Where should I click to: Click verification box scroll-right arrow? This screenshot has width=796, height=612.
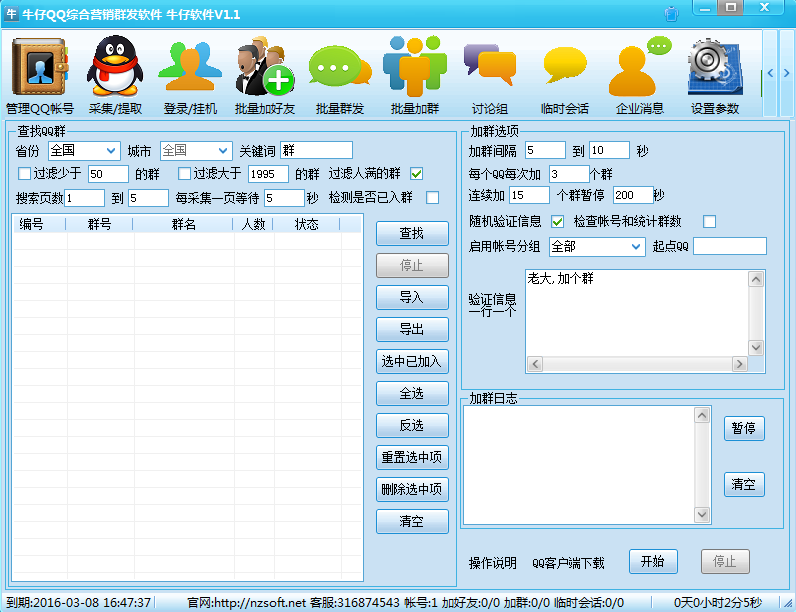[739, 364]
